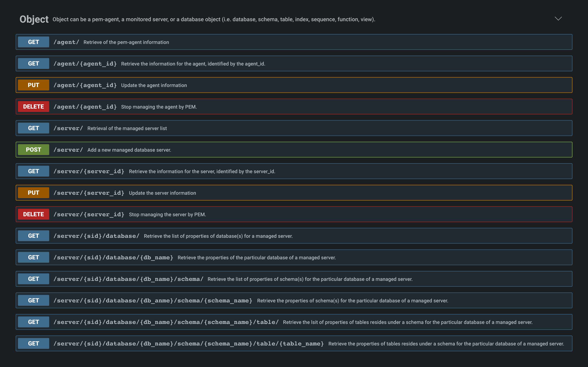Click the Object section heading title
Viewport: 588px width, 367px height.
click(34, 19)
